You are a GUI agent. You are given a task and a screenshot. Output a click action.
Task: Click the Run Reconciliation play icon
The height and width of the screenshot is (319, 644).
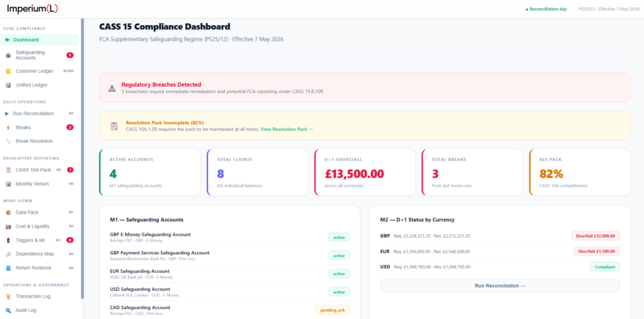point(7,114)
